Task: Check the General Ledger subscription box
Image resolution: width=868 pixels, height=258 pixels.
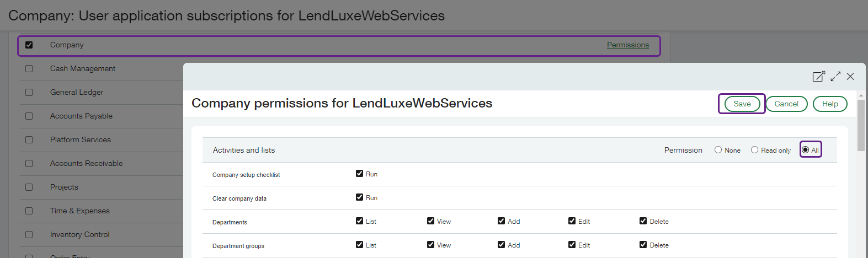Action: tap(29, 93)
